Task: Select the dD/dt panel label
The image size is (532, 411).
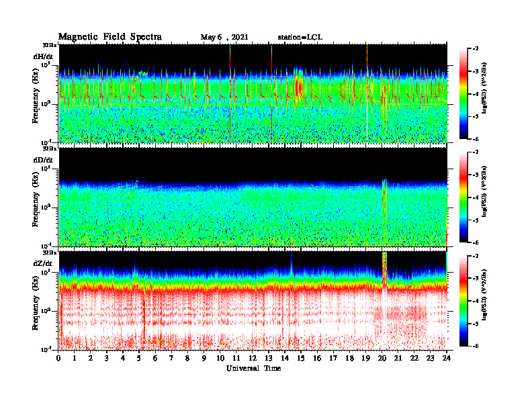Action: pos(43,160)
